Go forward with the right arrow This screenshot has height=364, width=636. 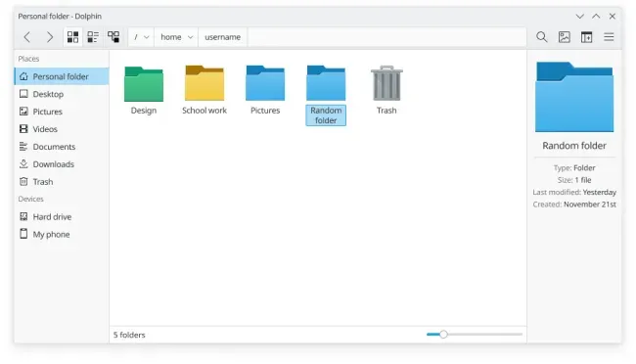(50, 37)
